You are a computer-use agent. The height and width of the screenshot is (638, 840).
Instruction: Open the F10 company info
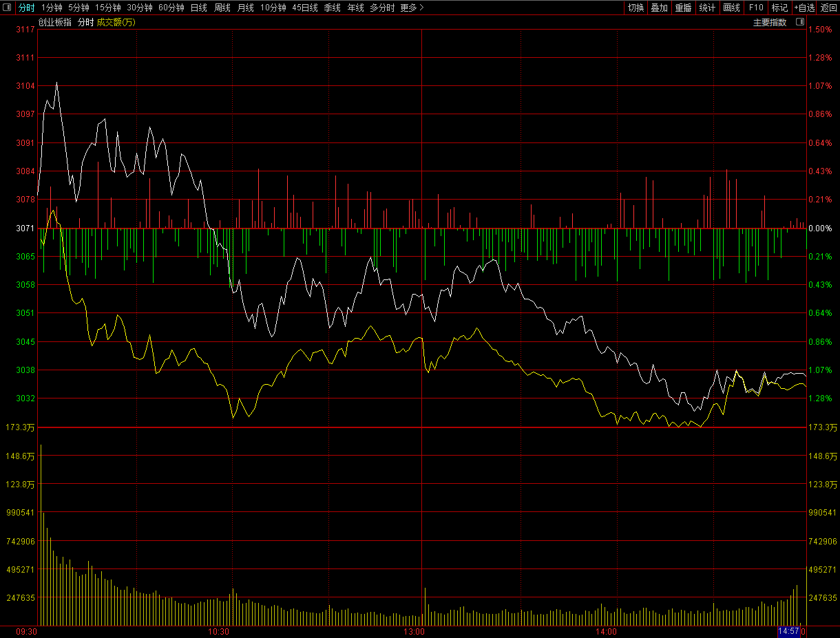click(x=755, y=8)
